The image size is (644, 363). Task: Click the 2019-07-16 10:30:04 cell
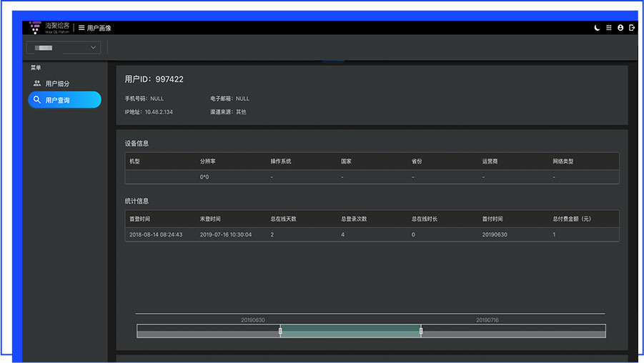[x=226, y=234]
